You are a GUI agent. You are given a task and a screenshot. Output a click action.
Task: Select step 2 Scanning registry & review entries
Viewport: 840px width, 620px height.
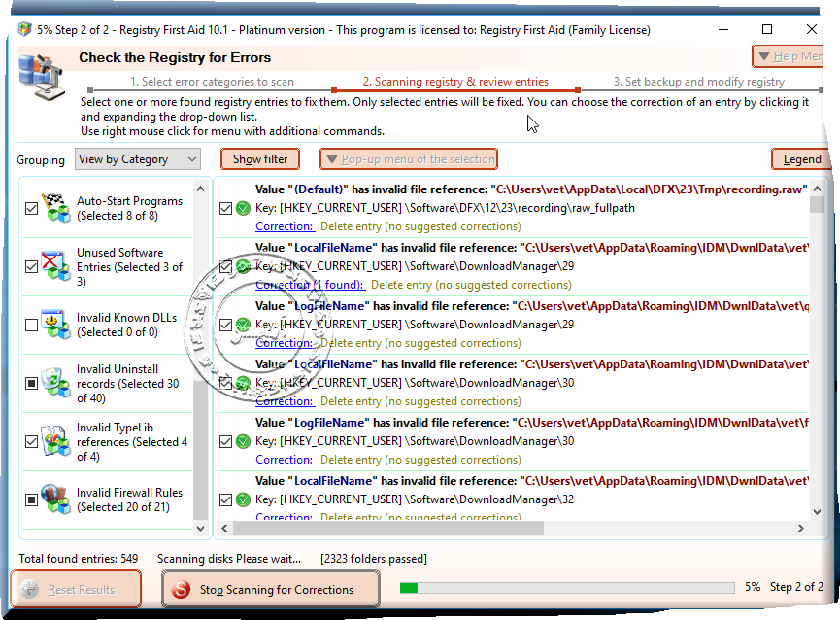(x=455, y=82)
